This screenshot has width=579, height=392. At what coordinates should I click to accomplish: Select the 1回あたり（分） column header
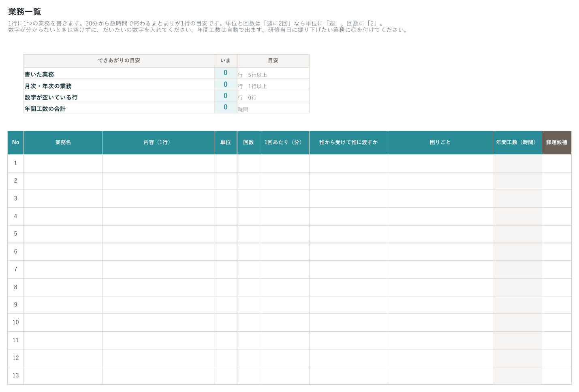tap(284, 143)
